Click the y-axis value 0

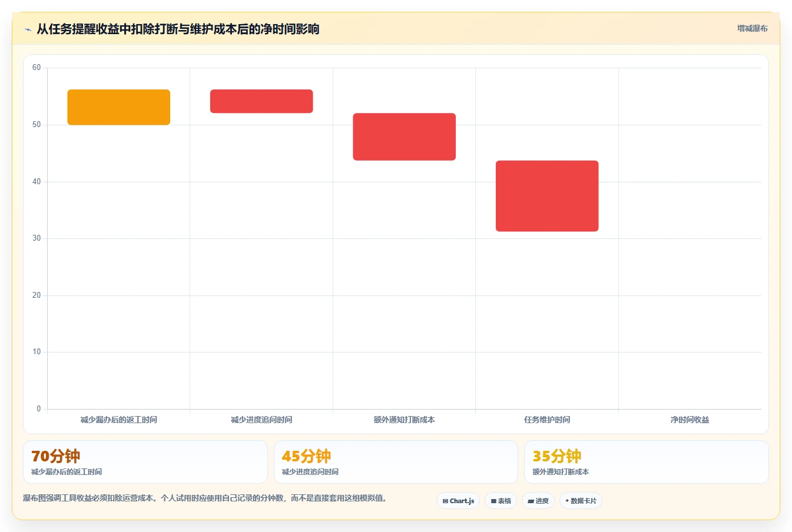coord(39,409)
